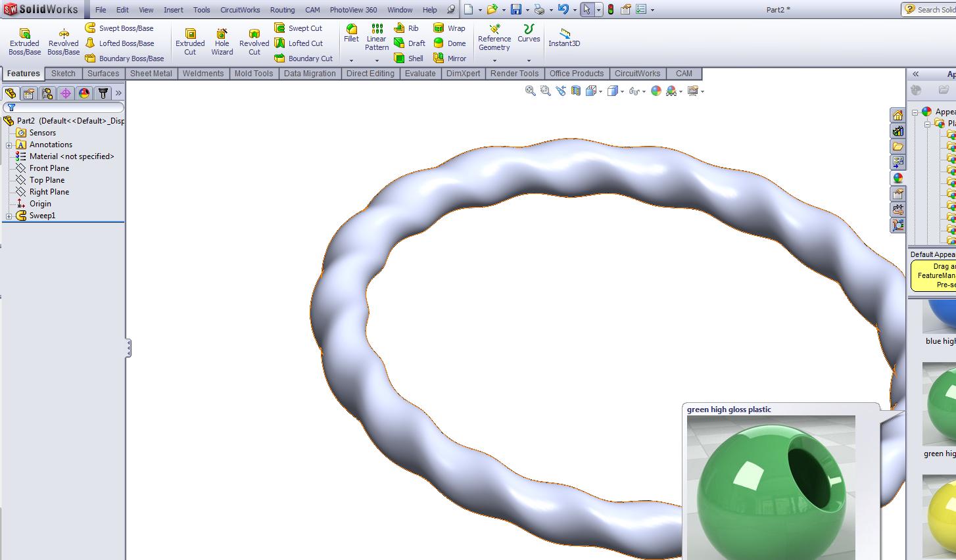Open the Design Library tab
This screenshot has height=560, width=956.
(897, 131)
